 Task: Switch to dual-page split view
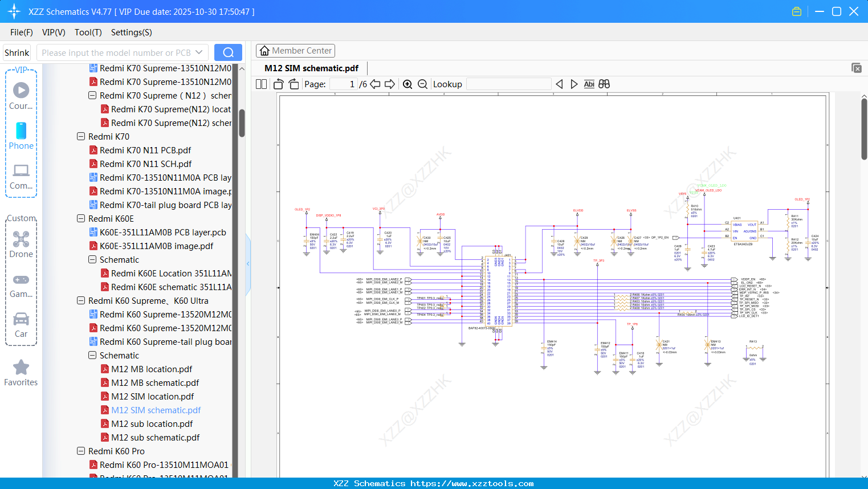click(260, 83)
